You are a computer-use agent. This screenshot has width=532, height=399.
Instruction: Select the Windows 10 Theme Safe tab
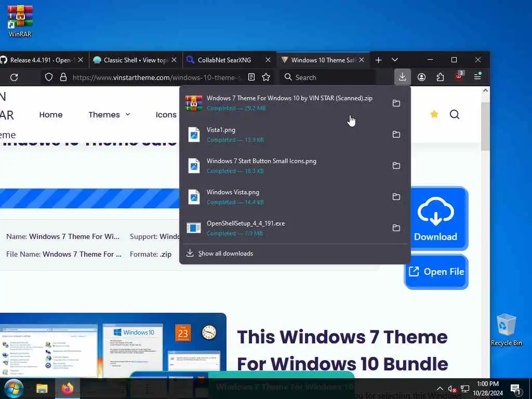[x=323, y=60]
